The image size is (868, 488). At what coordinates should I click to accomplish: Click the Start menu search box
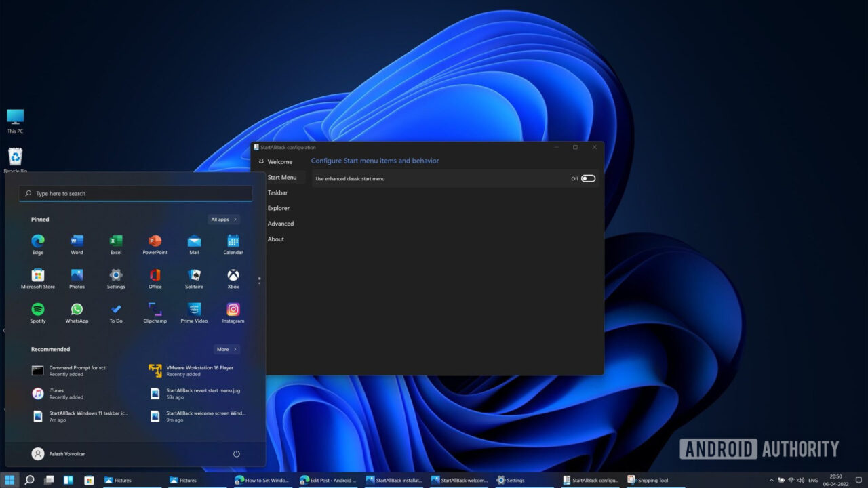click(x=135, y=193)
